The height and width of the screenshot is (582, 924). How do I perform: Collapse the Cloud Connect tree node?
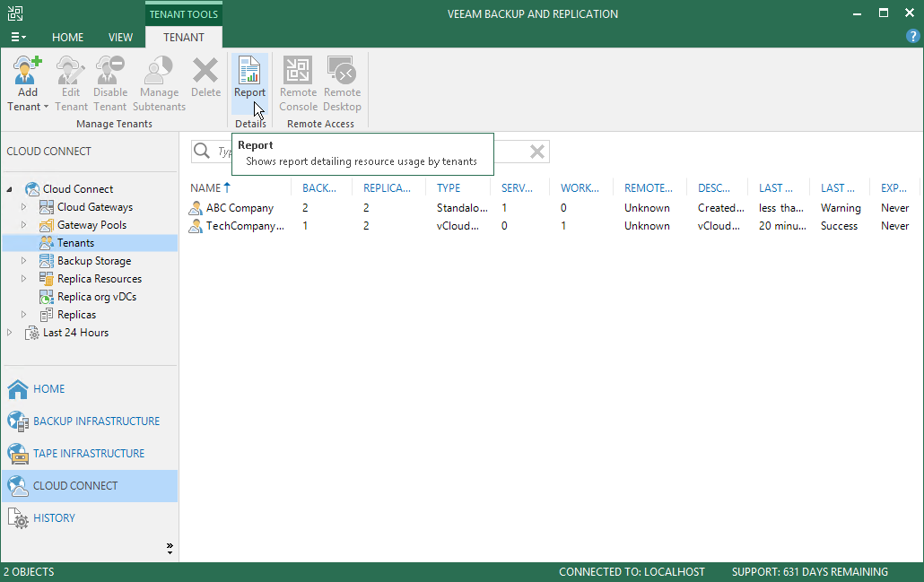pyautogui.click(x=10, y=189)
